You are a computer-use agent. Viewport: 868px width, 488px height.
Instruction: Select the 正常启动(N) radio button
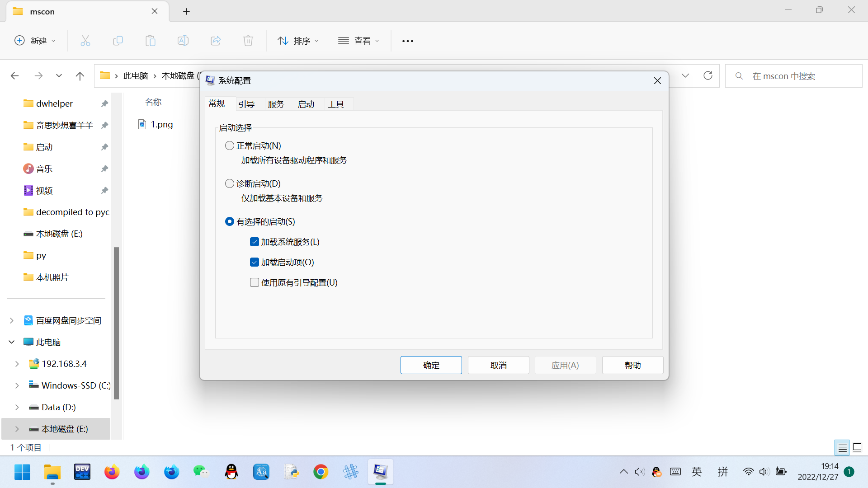point(230,145)
